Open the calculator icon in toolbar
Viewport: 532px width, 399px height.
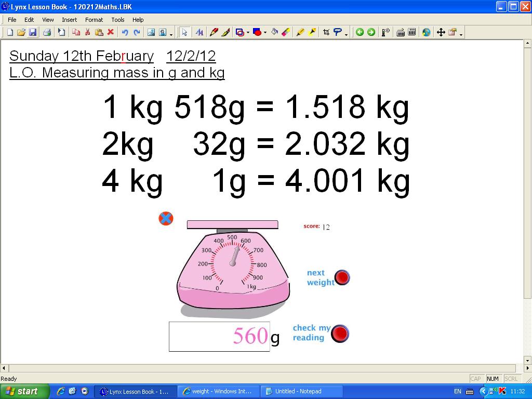[x=412, y=32]
